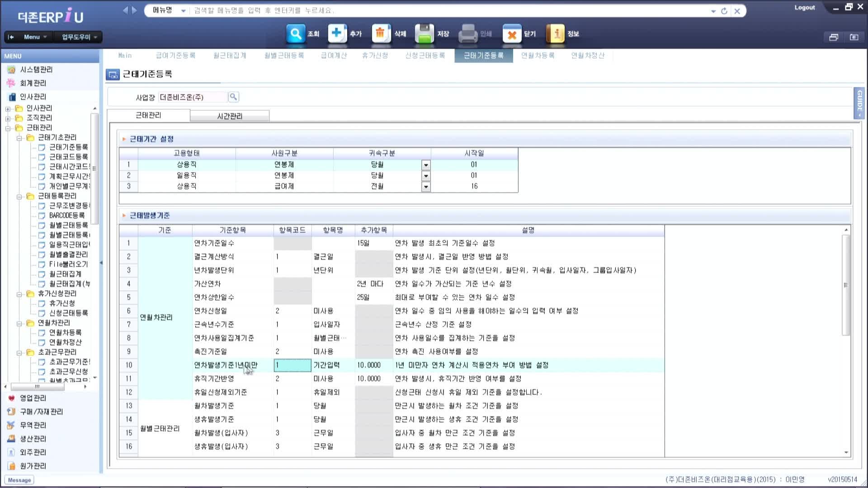This screenshot has width=868, height=488.
Task: Click the 원가관리 module icon
Action: point(11,466)
